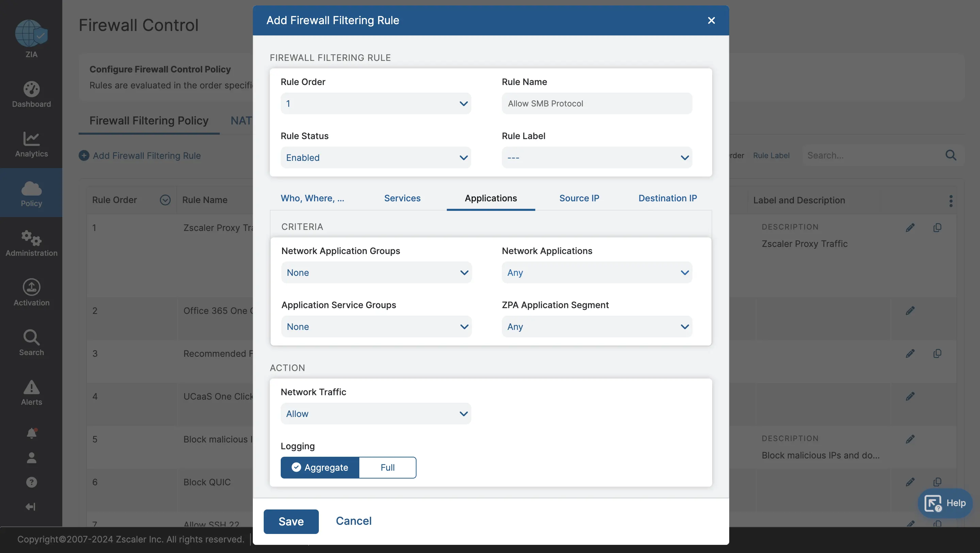
Task: Open the Alerts warning icon
Action: click(31, 388)
